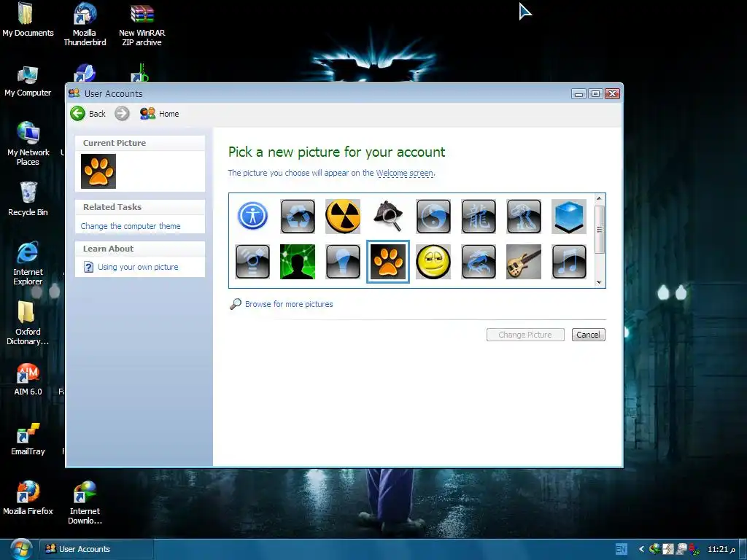Viewport: 747px width, 560px height.
Task: Select the dinosaur silhouette picture
Action: click(x=524, y=216)
